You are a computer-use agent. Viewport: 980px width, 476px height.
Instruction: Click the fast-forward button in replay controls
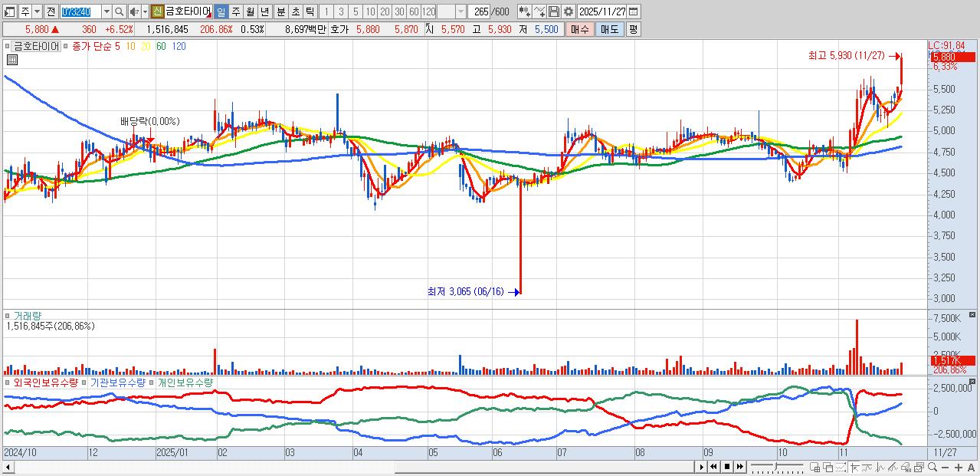click(740, 467)
